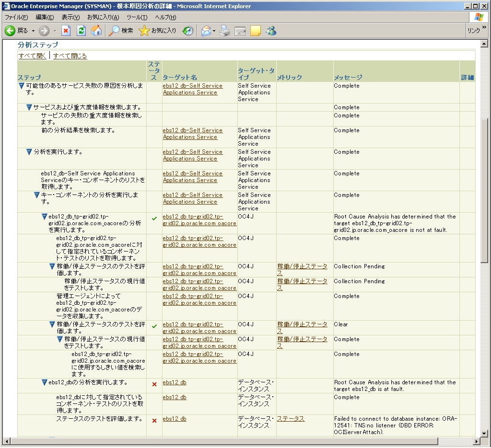Click the すべて開く link
491x448 pixels.
pos(32,56)
